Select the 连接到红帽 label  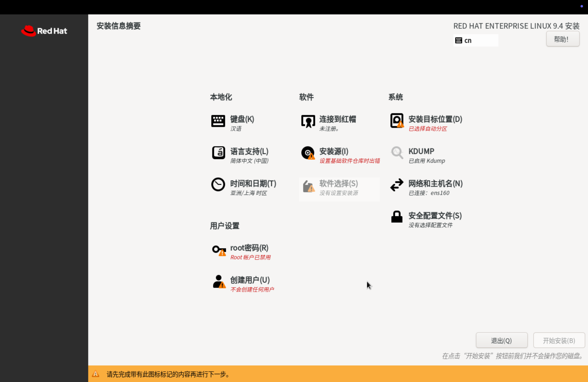coord(338,119)
